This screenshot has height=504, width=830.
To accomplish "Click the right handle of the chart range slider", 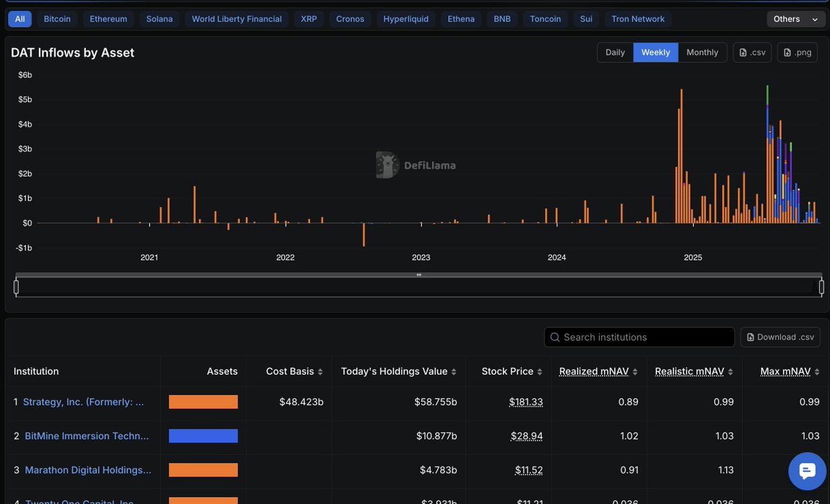I will 822,286.
